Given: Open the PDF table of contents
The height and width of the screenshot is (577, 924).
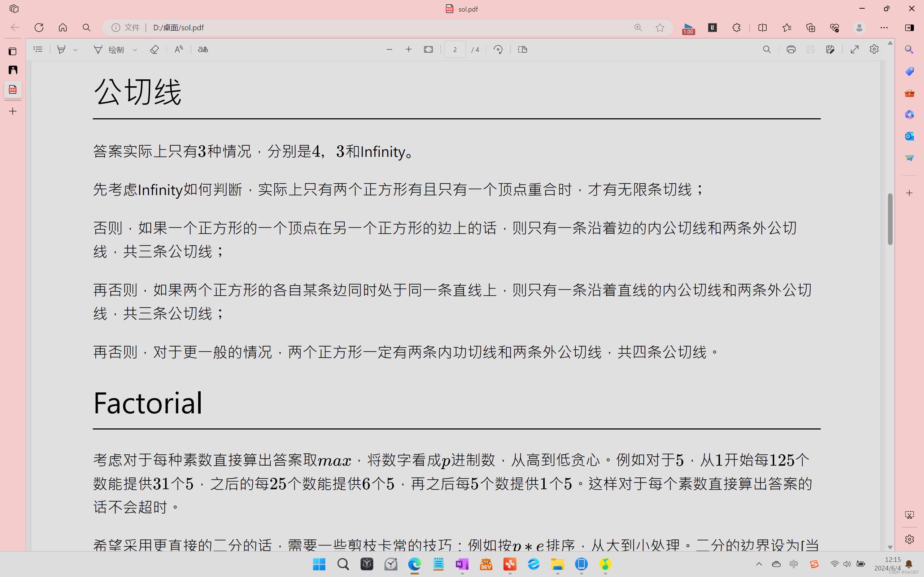Looking at the screenshot, I should click(x=38, y=49).
